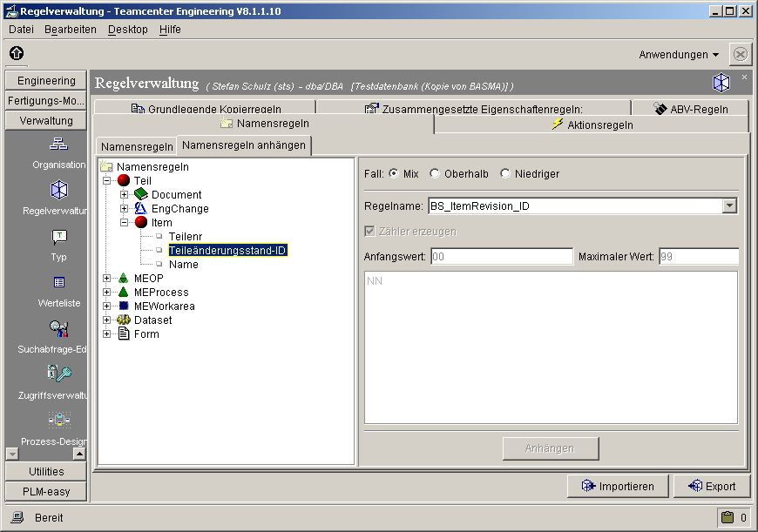This screenshot has height=532, width=758.
Task: Close the Regelverwaltung panel with small x
Action: tap(744, 77)
